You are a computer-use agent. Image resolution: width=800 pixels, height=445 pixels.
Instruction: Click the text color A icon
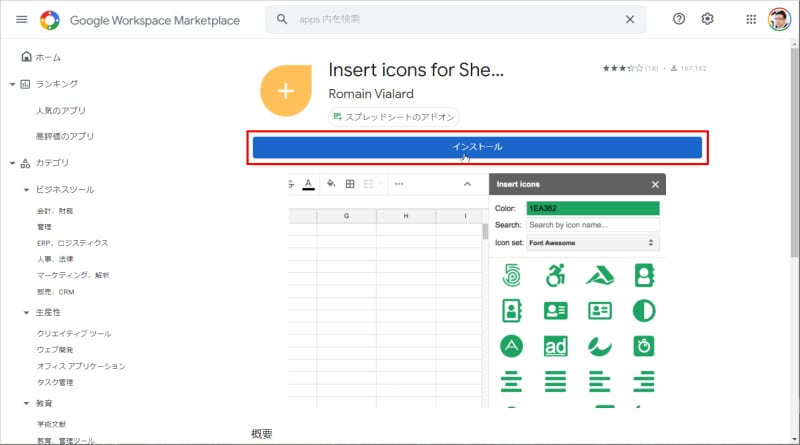click(x=308, y=184)
